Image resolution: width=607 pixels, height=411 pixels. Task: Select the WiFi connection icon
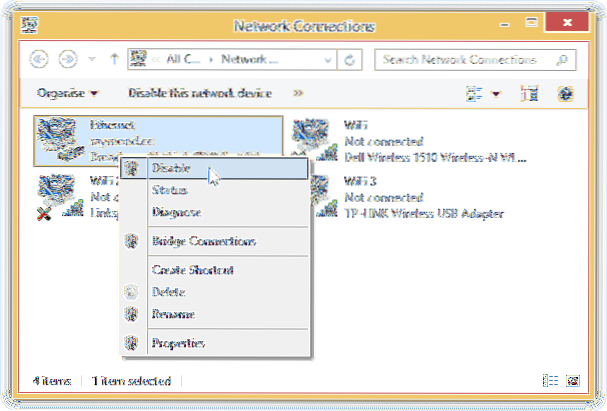point(314,139)
